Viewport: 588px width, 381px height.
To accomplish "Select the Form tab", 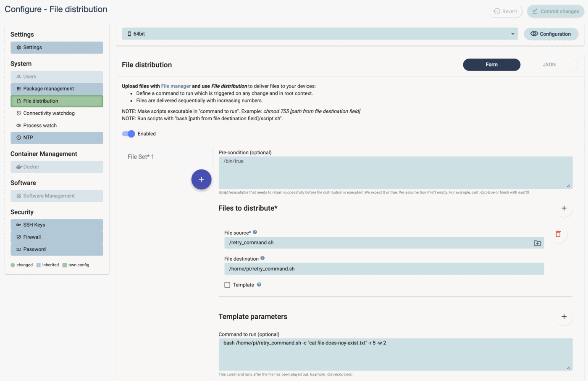I will pos(491,65).
